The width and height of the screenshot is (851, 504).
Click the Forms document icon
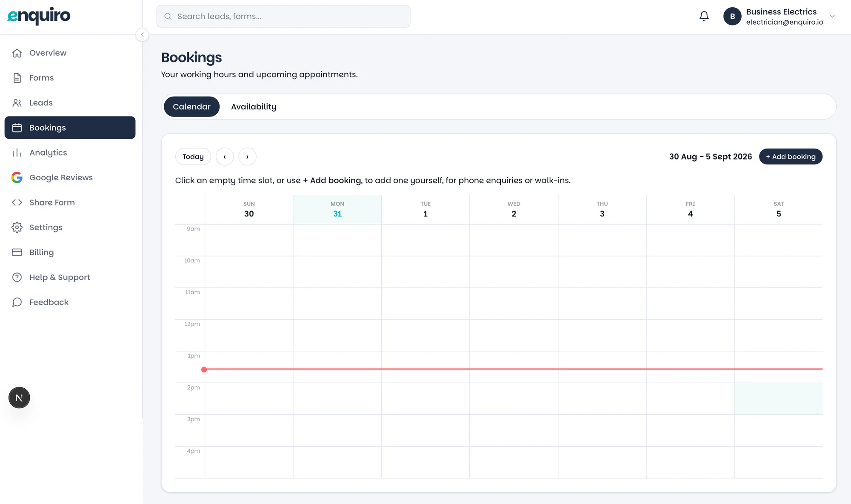coord(17,78)
